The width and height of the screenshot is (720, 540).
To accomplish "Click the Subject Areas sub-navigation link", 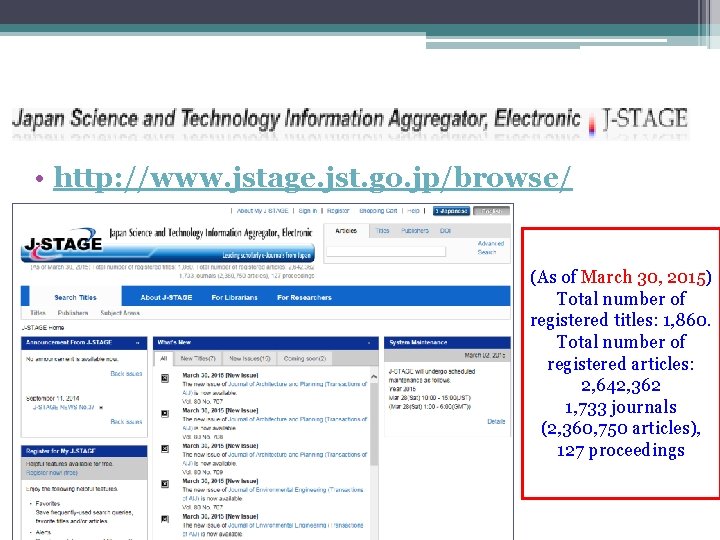I will (120, 313).
